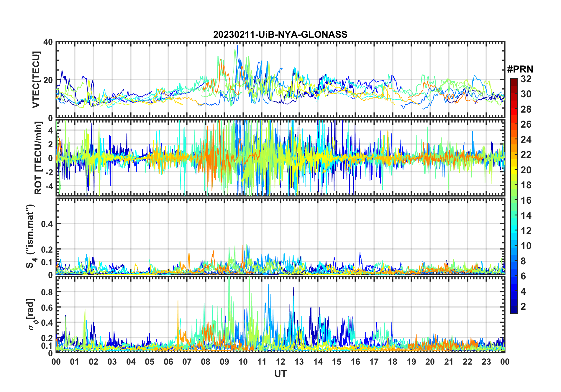This screenshot has height=392, width=561.
Task: Click colorbar tick label 24
Action: tap(526, 139)
